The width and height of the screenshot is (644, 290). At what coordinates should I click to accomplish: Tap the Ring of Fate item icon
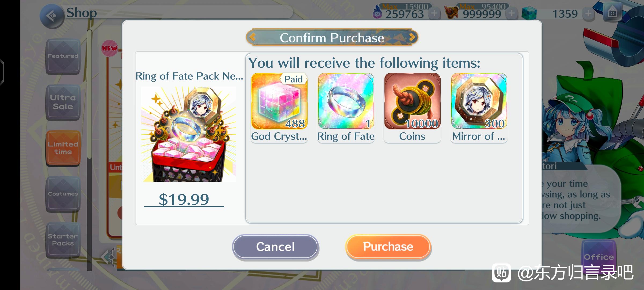click(x=346, y=101)
